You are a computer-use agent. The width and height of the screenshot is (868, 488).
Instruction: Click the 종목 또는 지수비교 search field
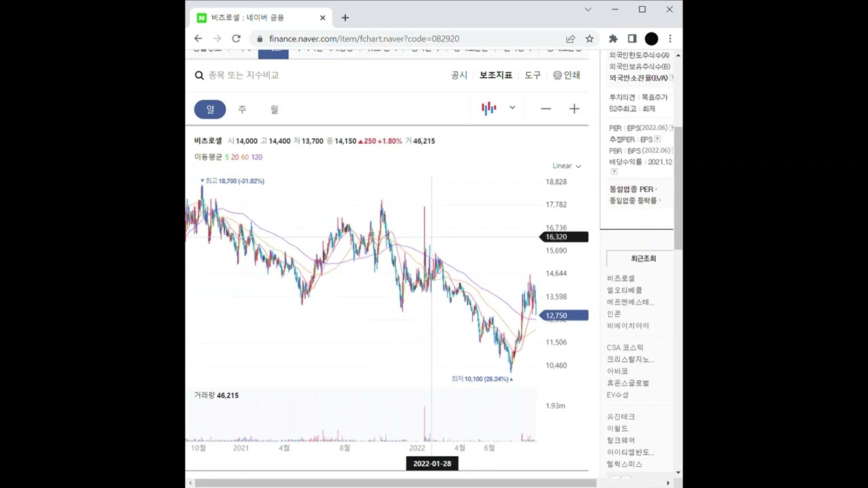(243, 75)
